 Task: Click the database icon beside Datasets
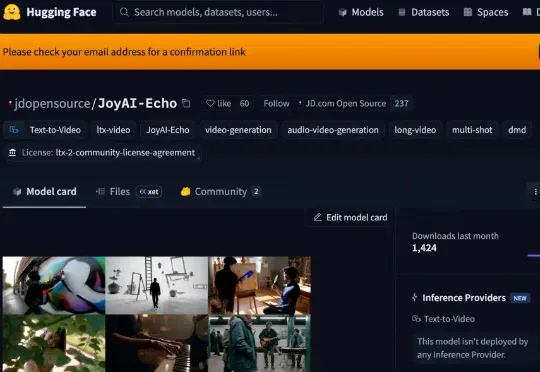coord(402,12)
